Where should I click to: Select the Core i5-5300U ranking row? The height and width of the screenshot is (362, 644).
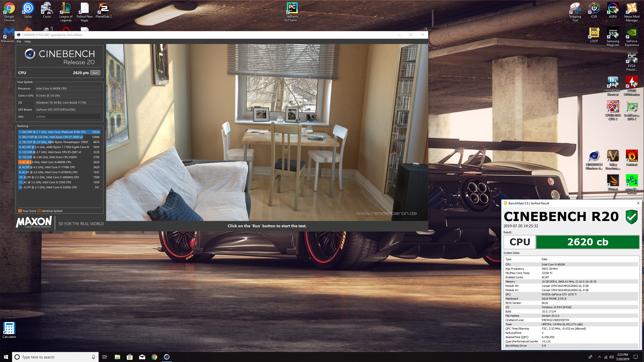(59, 187)
